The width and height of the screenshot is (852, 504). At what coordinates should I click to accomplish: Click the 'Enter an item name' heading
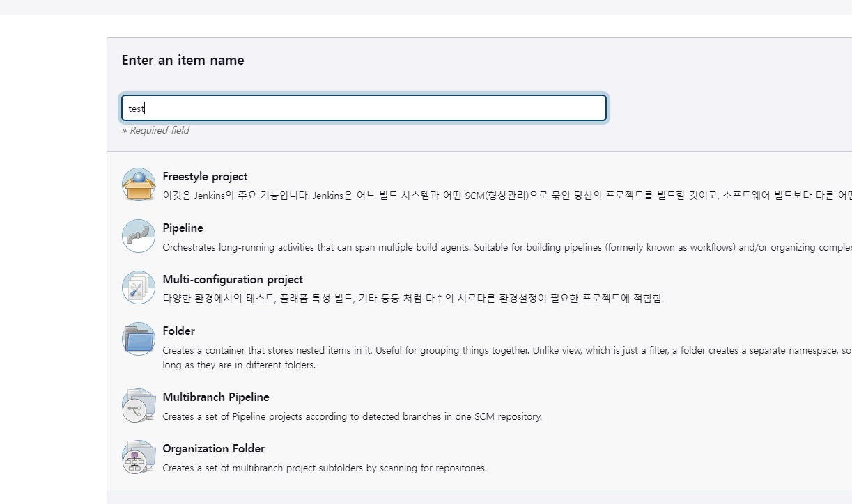click(x=183, y=61)
